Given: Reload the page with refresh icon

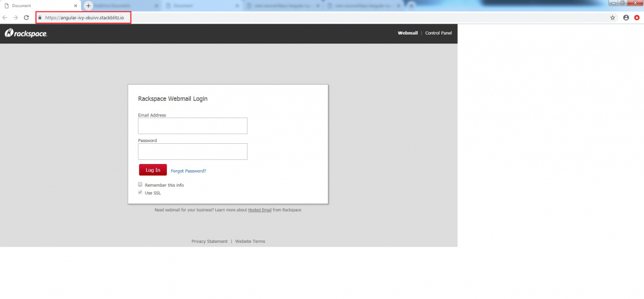Looking at the screenshot, I should coord(26,18).
